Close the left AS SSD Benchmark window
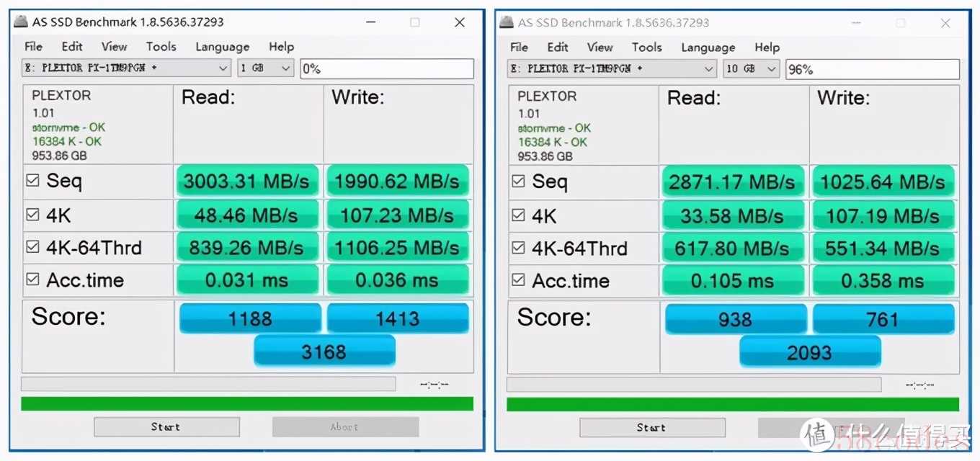 pyautogui.click(x=460, y=22)
